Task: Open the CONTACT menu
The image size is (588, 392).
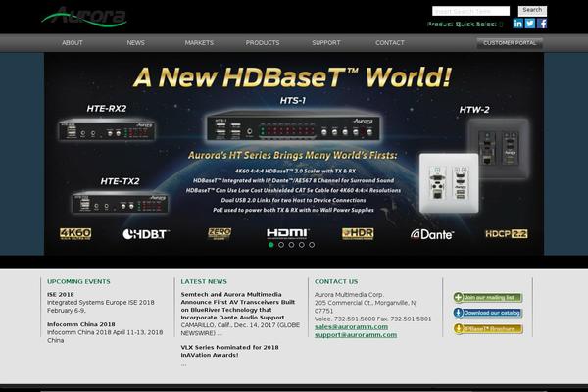Action: click(x=390, y=43)
